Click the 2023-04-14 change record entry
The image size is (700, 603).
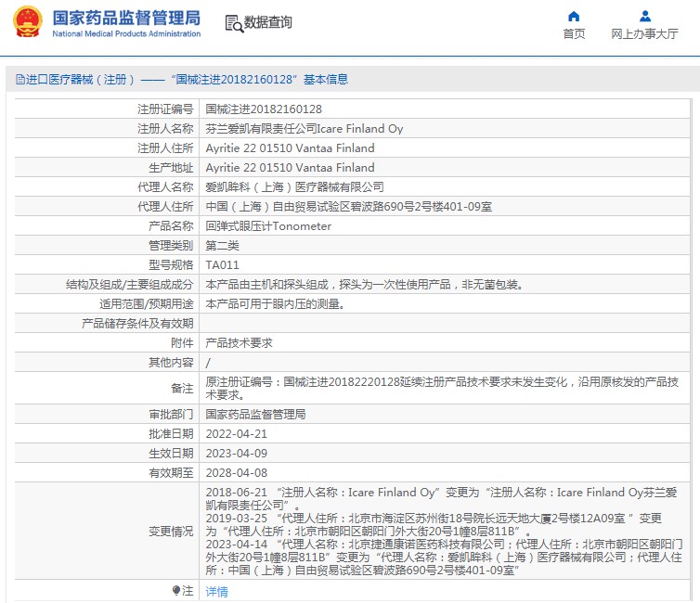tap(444, 557)
